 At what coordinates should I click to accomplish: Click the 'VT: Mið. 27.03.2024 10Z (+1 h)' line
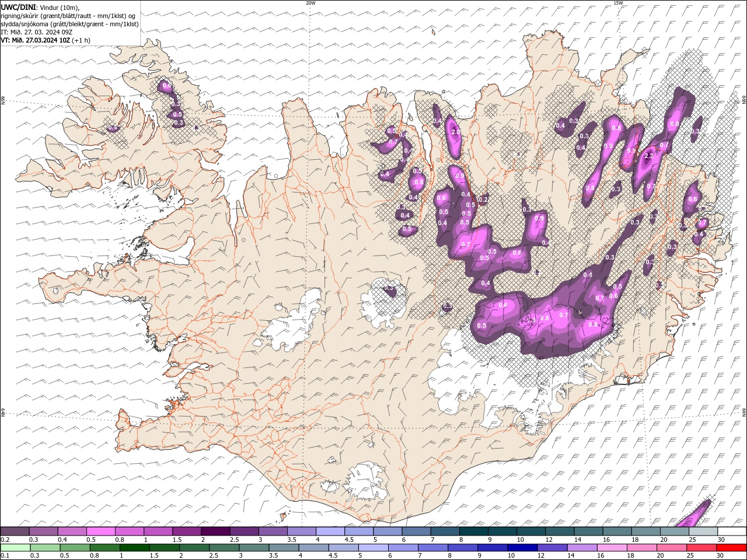46,40
